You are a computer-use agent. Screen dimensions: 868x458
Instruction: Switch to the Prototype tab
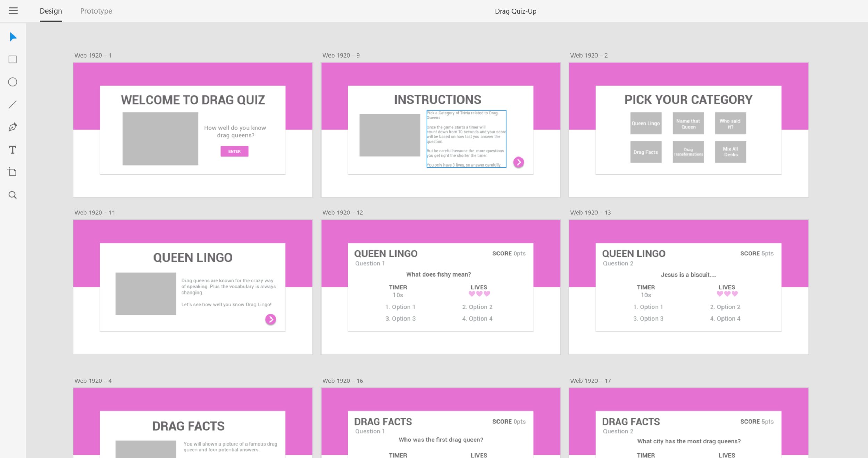tap(96, 11)
